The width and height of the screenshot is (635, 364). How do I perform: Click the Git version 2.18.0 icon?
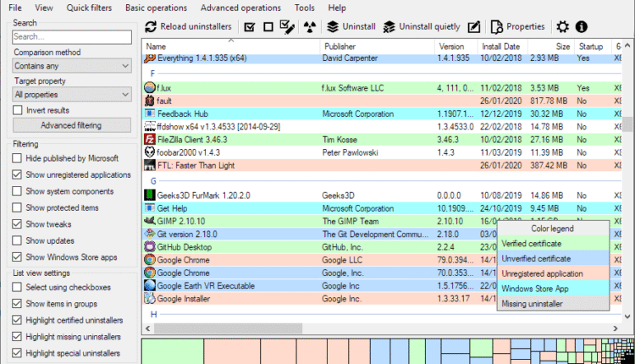coord(150,234)
